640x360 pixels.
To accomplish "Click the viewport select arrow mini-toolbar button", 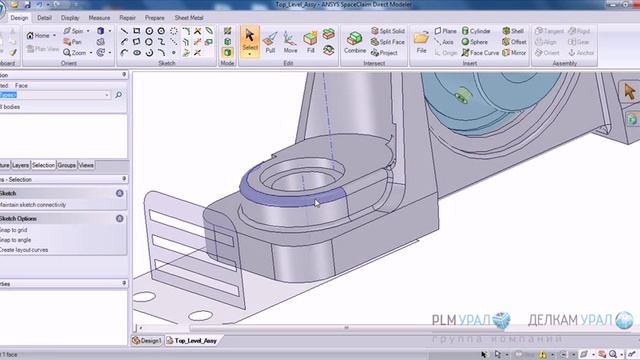I will [629, 91].
